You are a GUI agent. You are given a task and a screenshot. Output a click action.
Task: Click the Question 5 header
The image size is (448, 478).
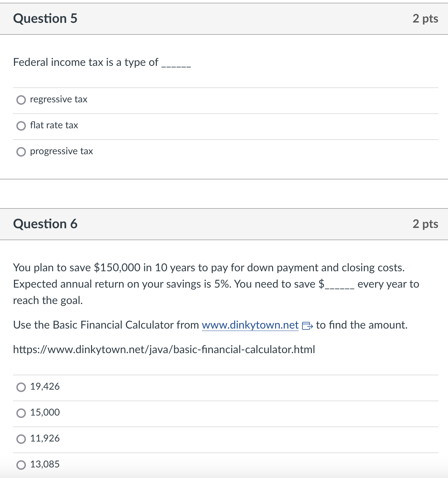click(x=45, y=19)
